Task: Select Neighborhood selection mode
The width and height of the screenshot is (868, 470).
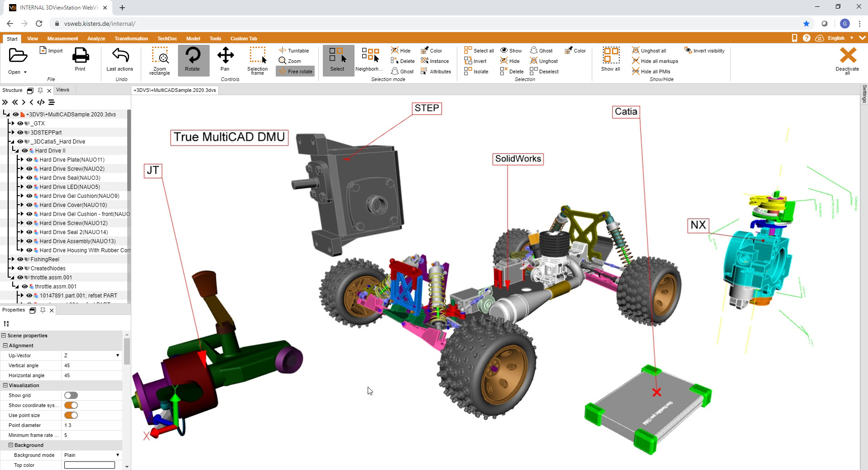Action: coord(369,59)
